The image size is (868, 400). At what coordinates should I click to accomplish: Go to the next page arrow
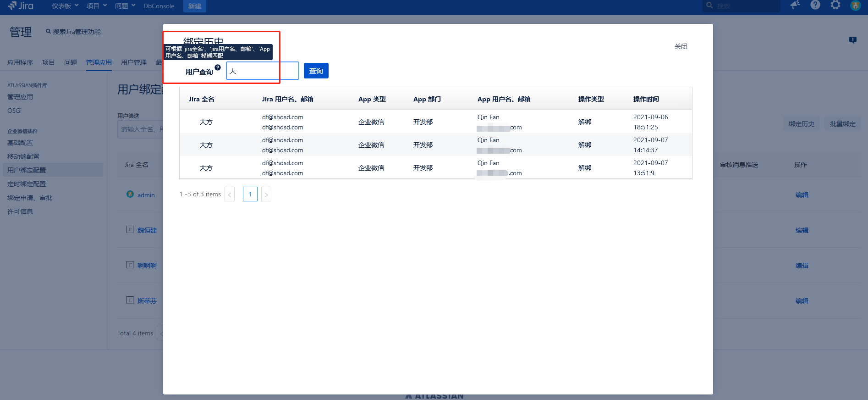[x=266, y=194]
